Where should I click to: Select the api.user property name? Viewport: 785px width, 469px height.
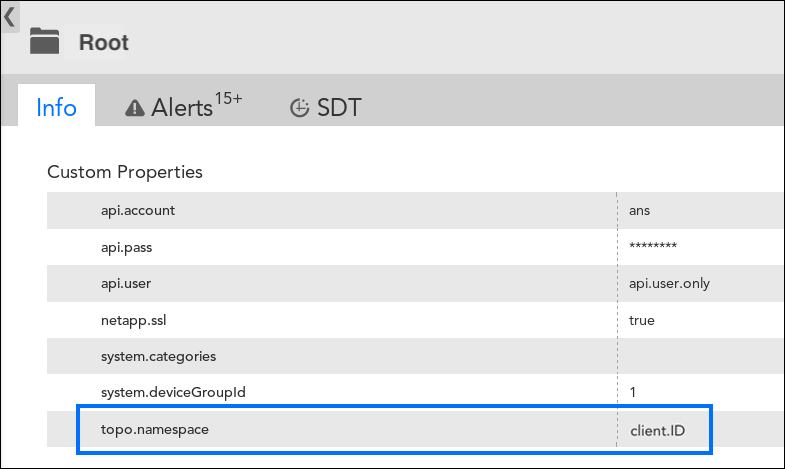(x=126, y=283)
